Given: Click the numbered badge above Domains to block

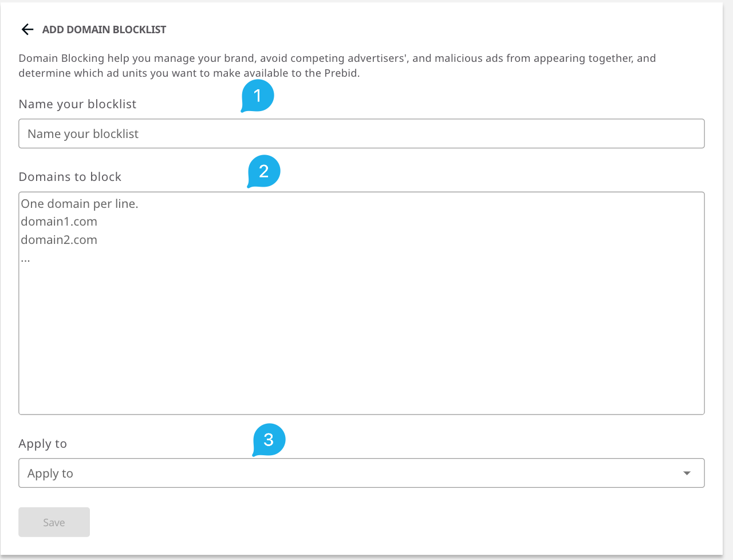Looking at the screenshot, I should click(x=264, y=169).
